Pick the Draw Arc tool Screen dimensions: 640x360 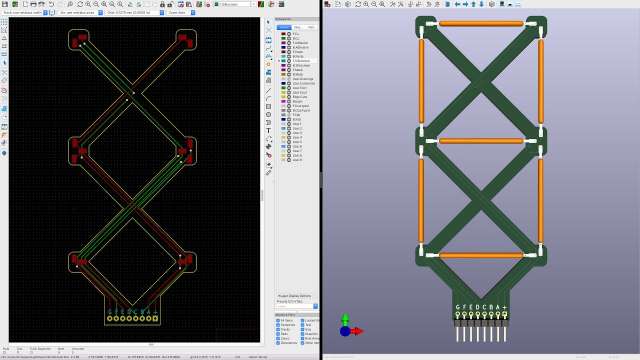pyautogui.click(x=268, y=98)
